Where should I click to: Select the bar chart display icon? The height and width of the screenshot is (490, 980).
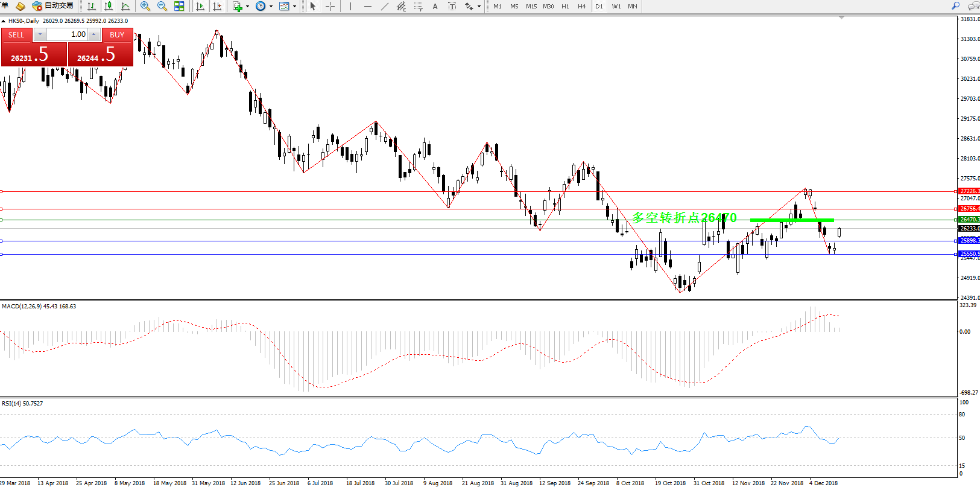point(92,6)
